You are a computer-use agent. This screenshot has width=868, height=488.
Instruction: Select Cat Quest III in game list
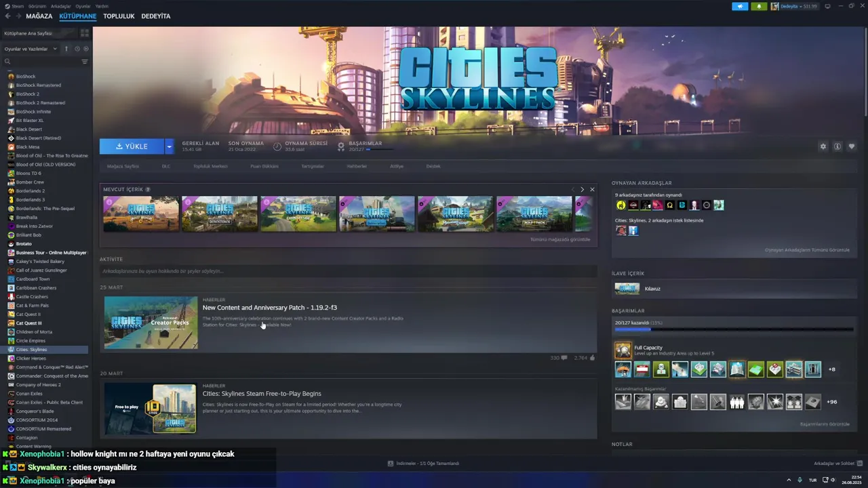coord(28,323)
